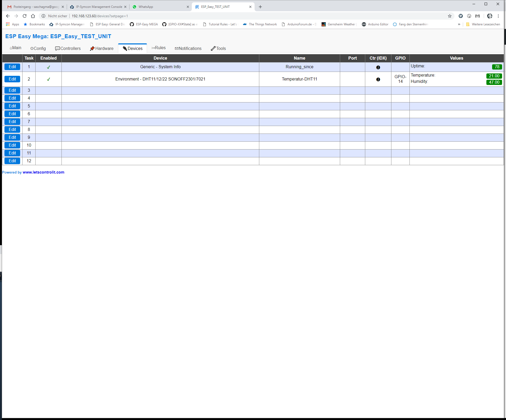The height and width of the screenshot is (420, 506).
Task: Click the Ctr (IDX) badge for Running_since task
Action: click(378, 67)
